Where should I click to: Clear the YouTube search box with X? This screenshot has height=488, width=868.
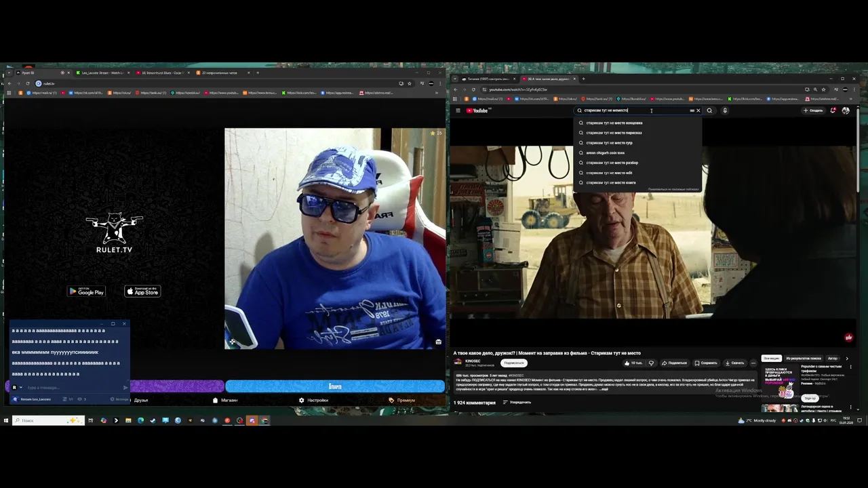(x=698, y=110)
